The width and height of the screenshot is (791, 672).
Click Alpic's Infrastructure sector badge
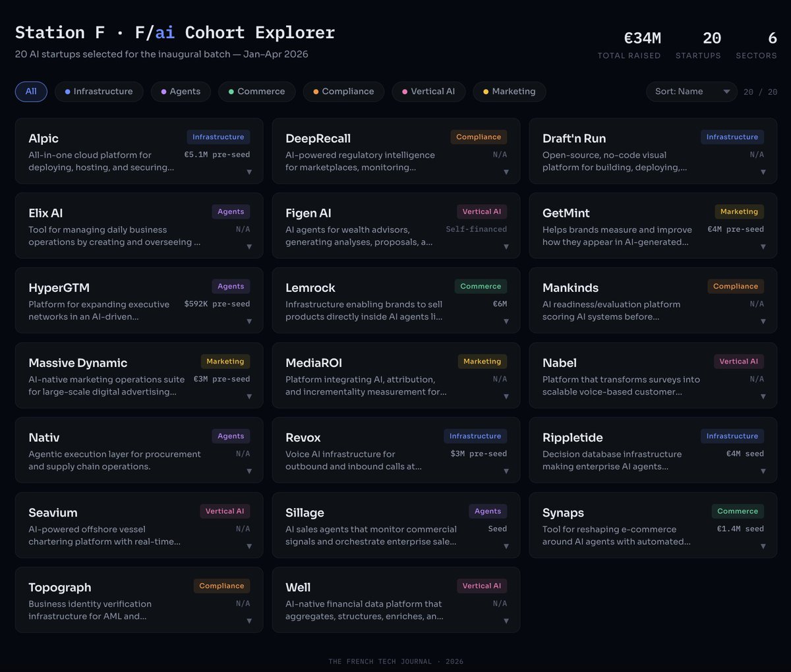(x=218, y=137)
